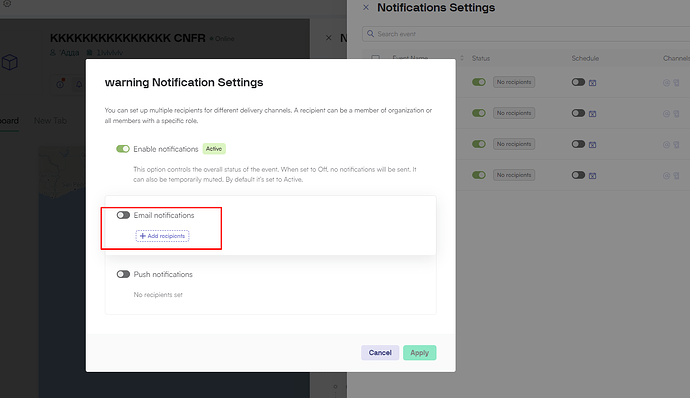Enable the schedule toggle in third row

click(x=578, y=144)
